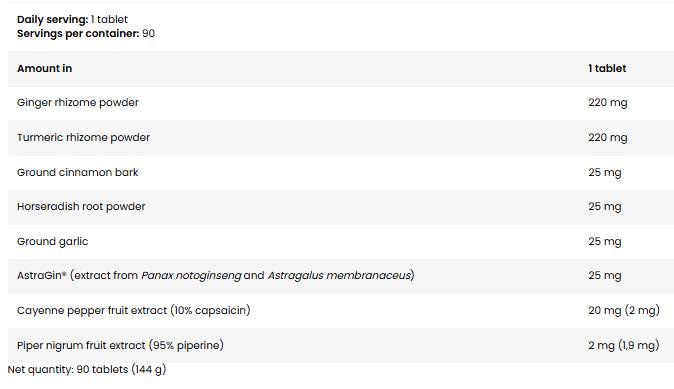Click the 25 mg value for cinnamon bark

[605, 172]
